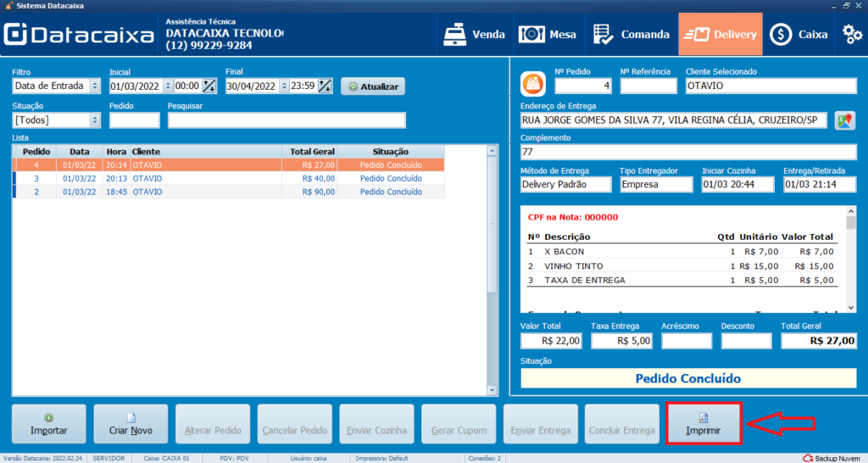
Task: Click the Atualizar button
Action: pos(373,86)
